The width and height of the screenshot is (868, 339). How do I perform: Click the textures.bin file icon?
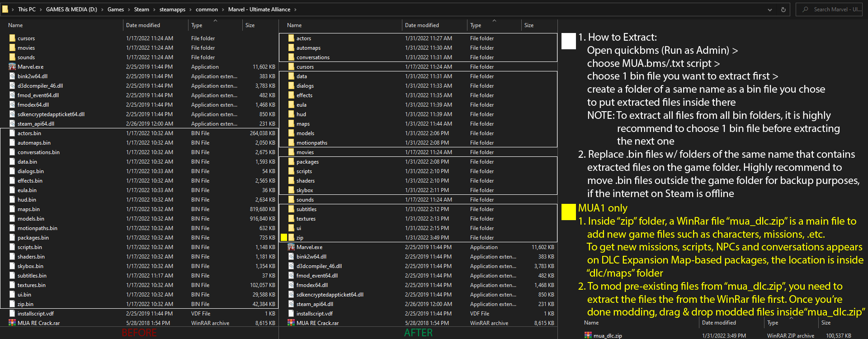tap(12, 285)
